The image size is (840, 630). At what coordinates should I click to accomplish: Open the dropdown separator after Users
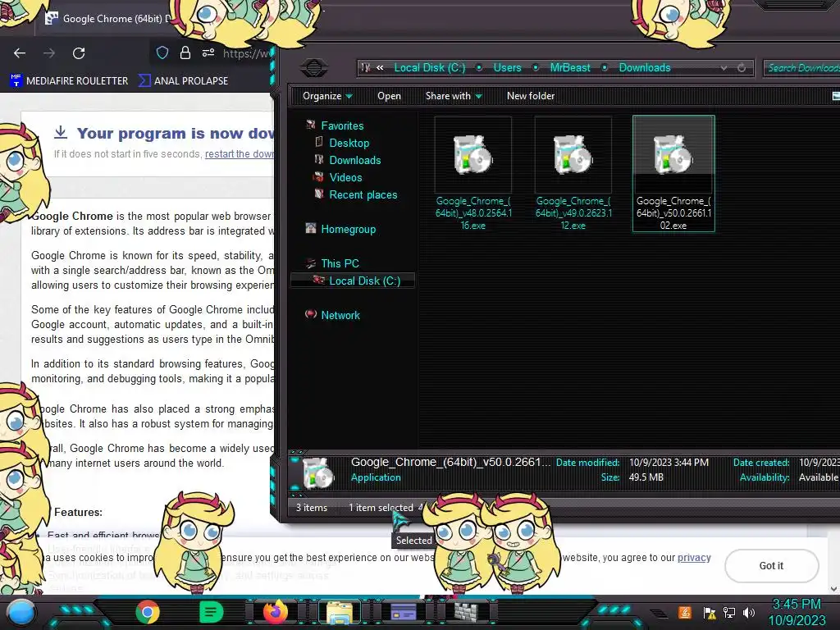535,67
